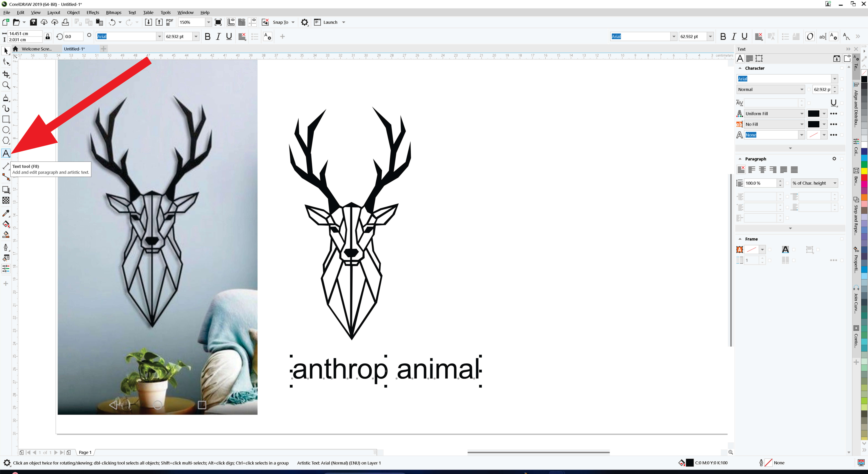Toggle Bold in property bar
Image resolution: width=868 pixels, height=474 pixels.
(208, 36)
